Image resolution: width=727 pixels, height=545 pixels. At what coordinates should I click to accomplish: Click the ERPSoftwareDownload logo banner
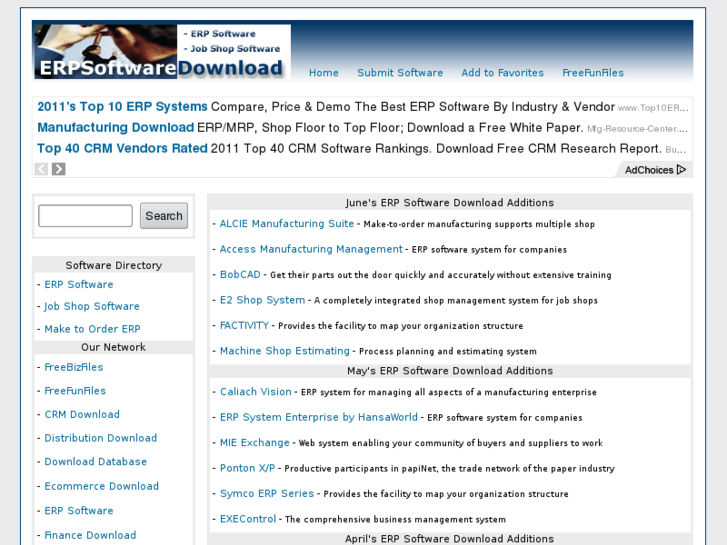162,51
